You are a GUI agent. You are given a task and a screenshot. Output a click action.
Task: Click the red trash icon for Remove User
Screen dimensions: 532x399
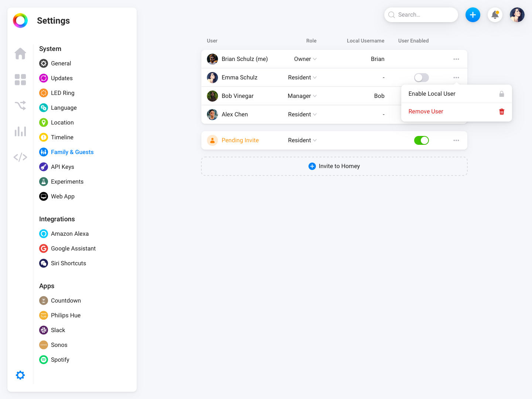pyautogui.click(x=502, y=112)
